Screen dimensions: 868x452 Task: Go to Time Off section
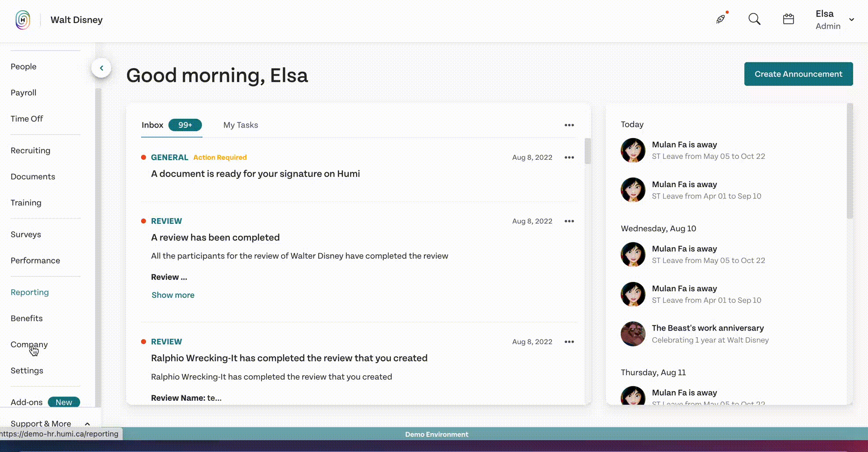point(27,119)
